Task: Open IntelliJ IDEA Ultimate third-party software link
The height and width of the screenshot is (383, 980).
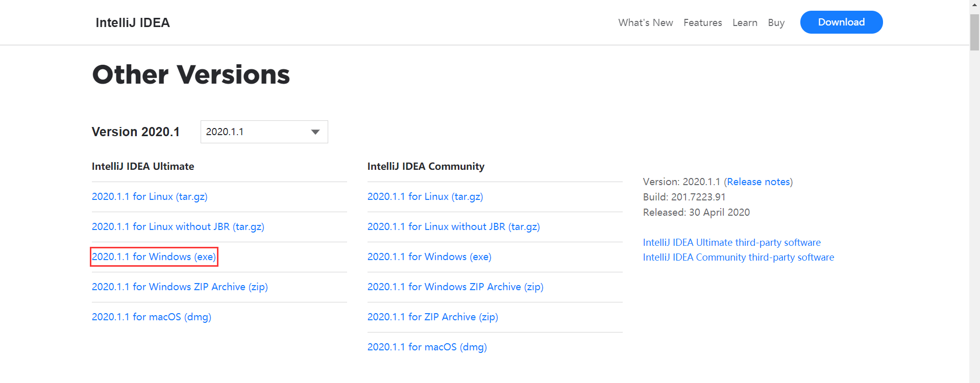Action: 732,242
